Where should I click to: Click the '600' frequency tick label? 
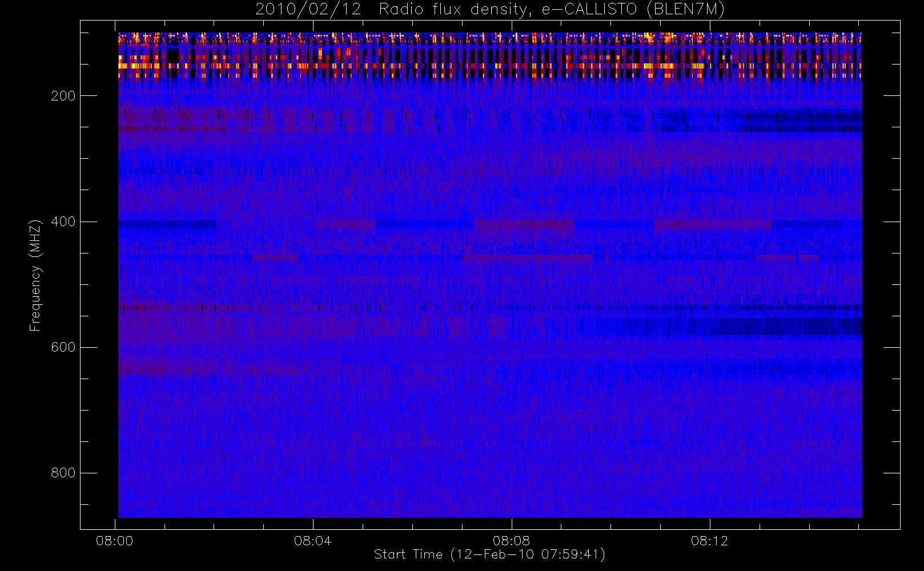coord(63,347)
